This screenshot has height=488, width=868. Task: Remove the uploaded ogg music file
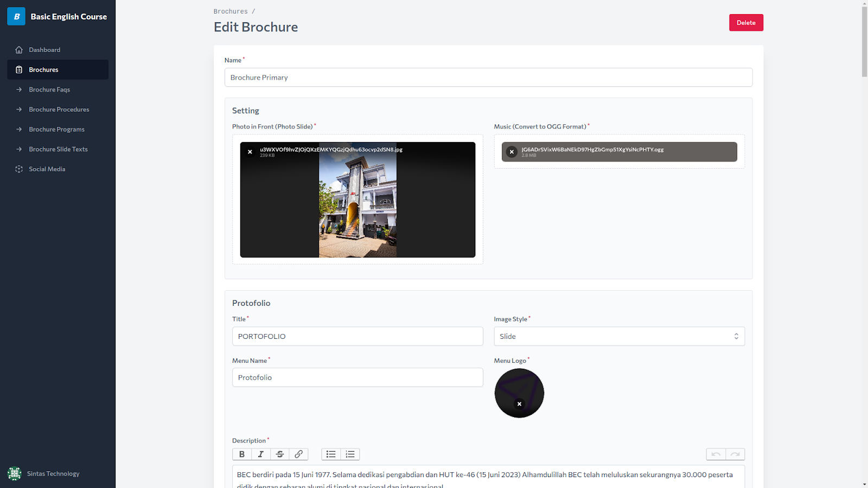pyautogui.click(x=512, y=152)
